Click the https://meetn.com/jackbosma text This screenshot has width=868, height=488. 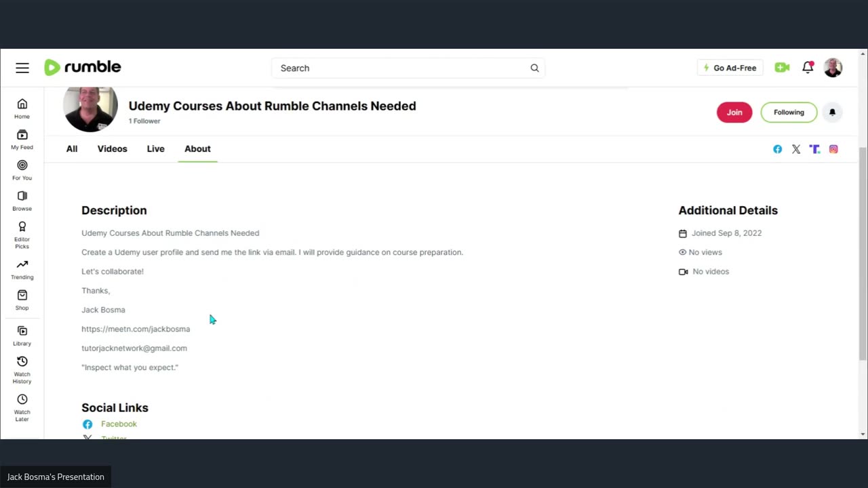[x=136, y=329]
